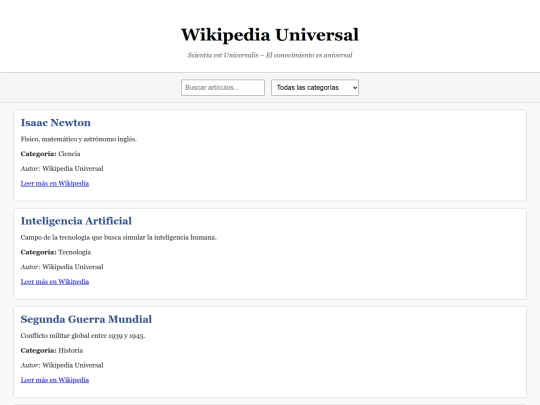This screenshot has width=540, height=405.
Task: Click 'Físico, matemático y astrónomo inglés.' description
Action: pos(79,139)
